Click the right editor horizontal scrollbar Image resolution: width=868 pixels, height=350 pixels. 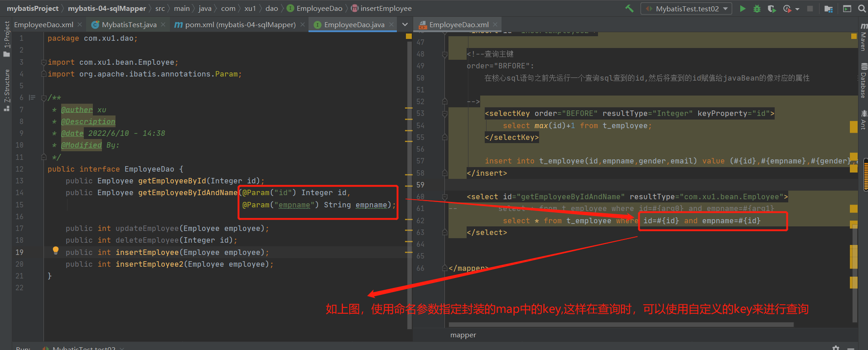621,325
